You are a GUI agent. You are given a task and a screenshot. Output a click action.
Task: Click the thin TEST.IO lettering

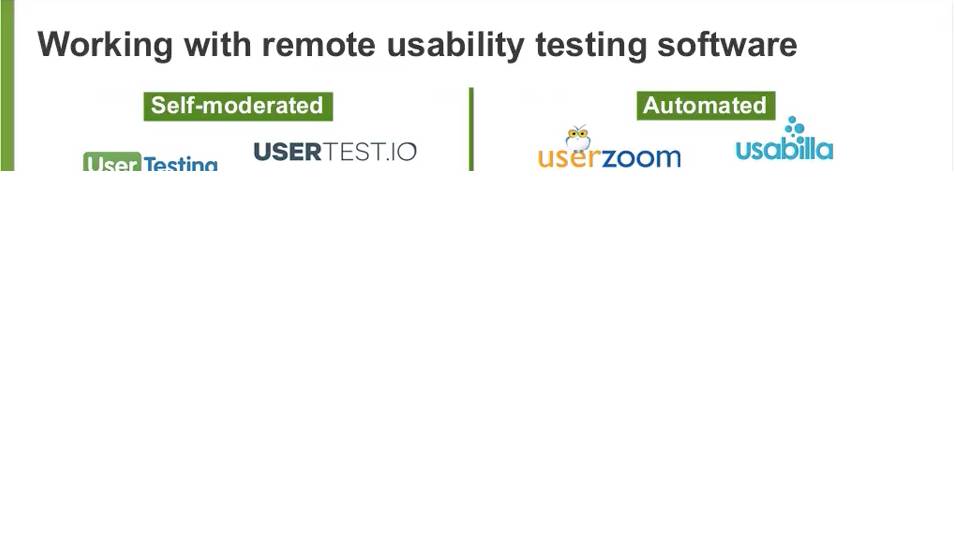pyautogui.click(x=370, y=152)
